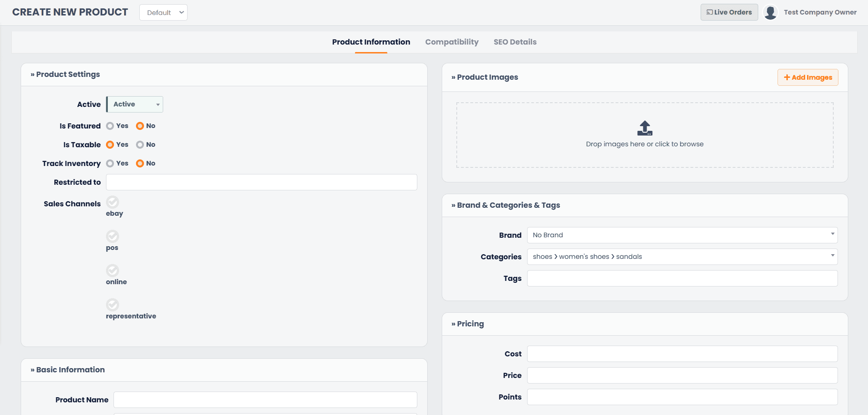Screen dimensions: 868x415
Task: Select Yes for Track Inventory
Action: point(110,163)
